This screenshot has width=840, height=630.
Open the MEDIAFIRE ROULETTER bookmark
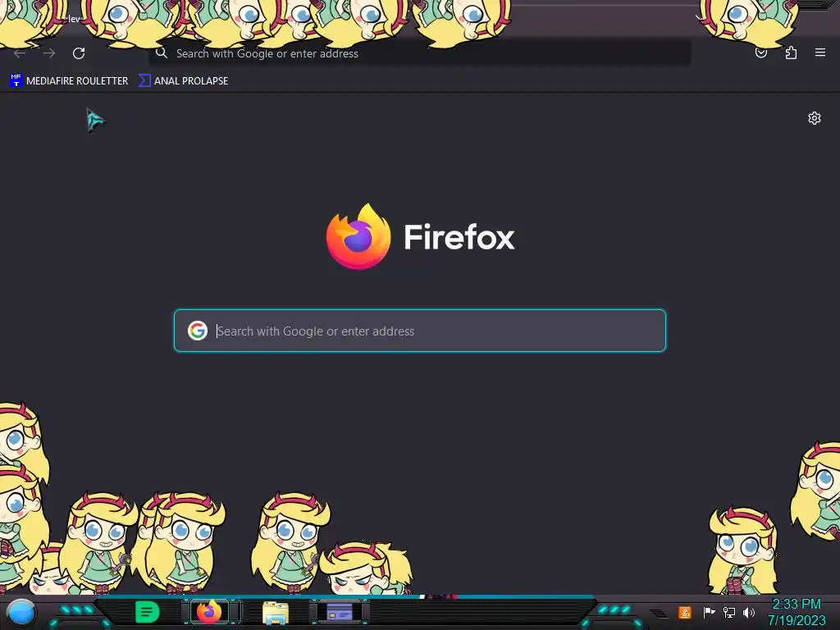(x=69, y=81)
